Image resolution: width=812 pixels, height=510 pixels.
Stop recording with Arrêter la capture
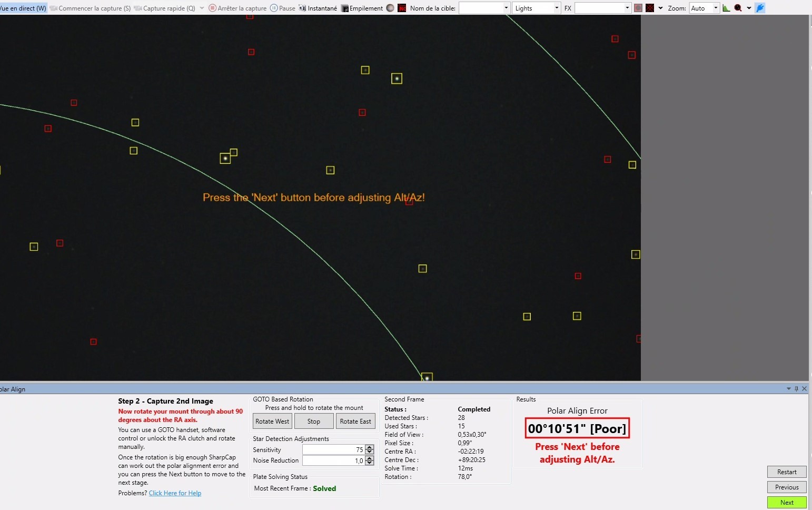click(x=237, y=8)
